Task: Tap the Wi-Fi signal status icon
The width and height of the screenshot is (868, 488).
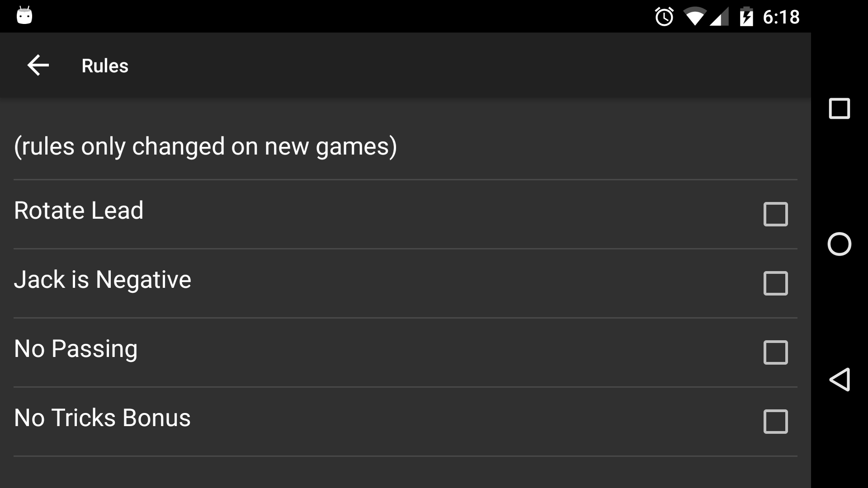Action: tap(694, 17)
